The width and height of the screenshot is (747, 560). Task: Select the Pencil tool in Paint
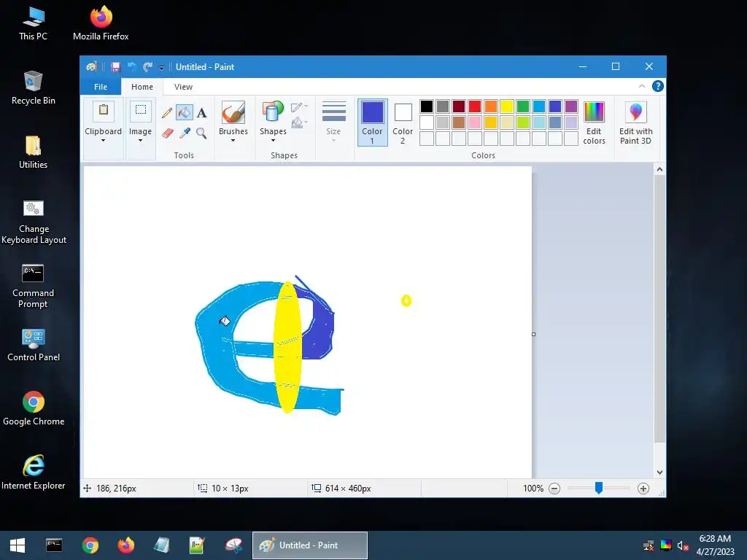point(167,113)
